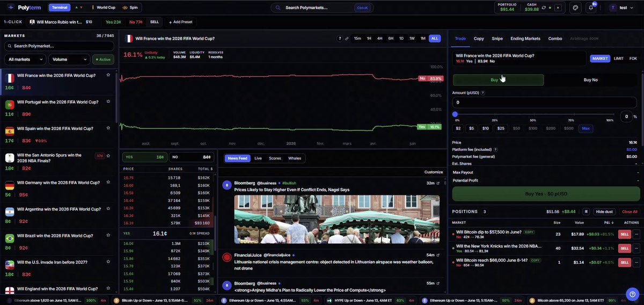Image resolution: width=644 pixels, height=305 pixels.
Task: Select the FOK order type
Action: tap(633, 59)
